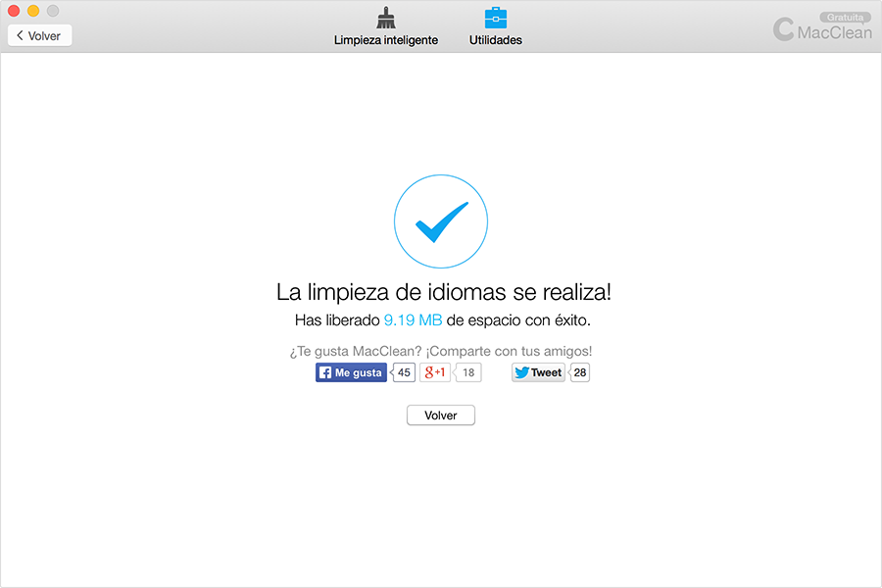Click the Gratuita badge near the logo
This screenshot has width=882, height=588.
click(x=845, y=16)
